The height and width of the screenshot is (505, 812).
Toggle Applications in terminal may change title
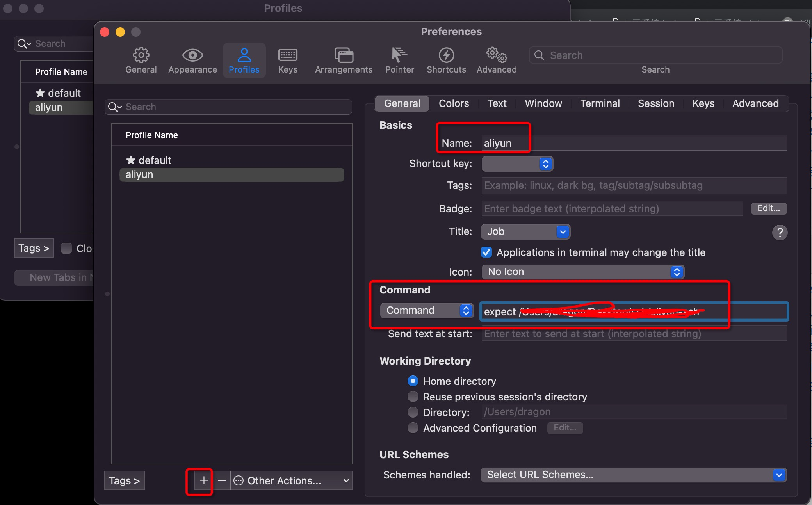tap(486, 252)
